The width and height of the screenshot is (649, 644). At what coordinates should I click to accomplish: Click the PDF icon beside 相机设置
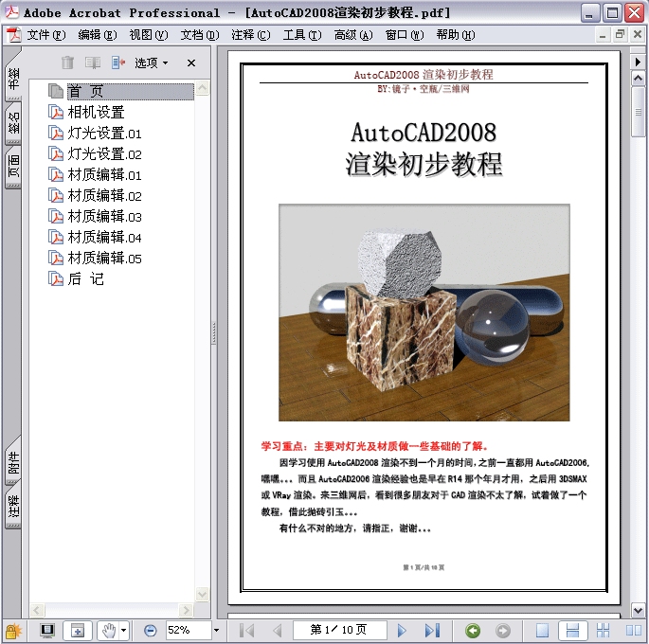pos(56,112)
